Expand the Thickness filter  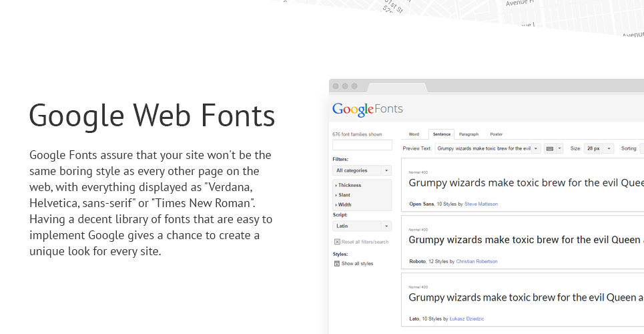point(348,186)
